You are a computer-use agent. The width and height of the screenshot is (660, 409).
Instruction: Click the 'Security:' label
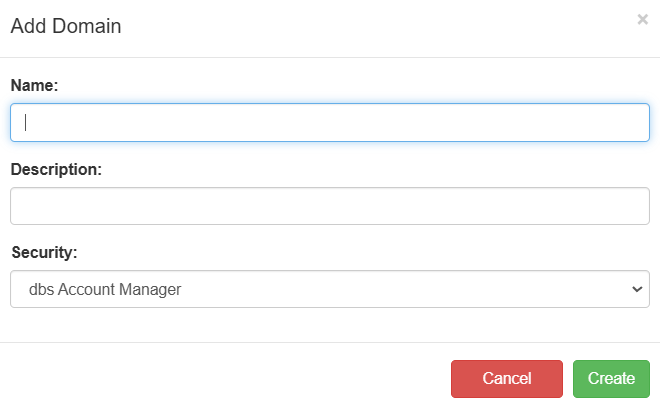pos(43,252)
